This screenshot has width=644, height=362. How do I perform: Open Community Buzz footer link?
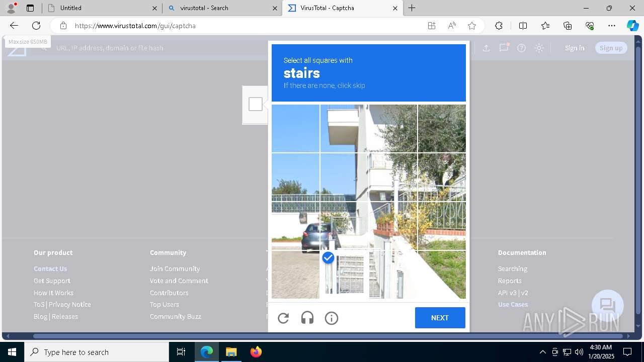click(x=176, y=316)
